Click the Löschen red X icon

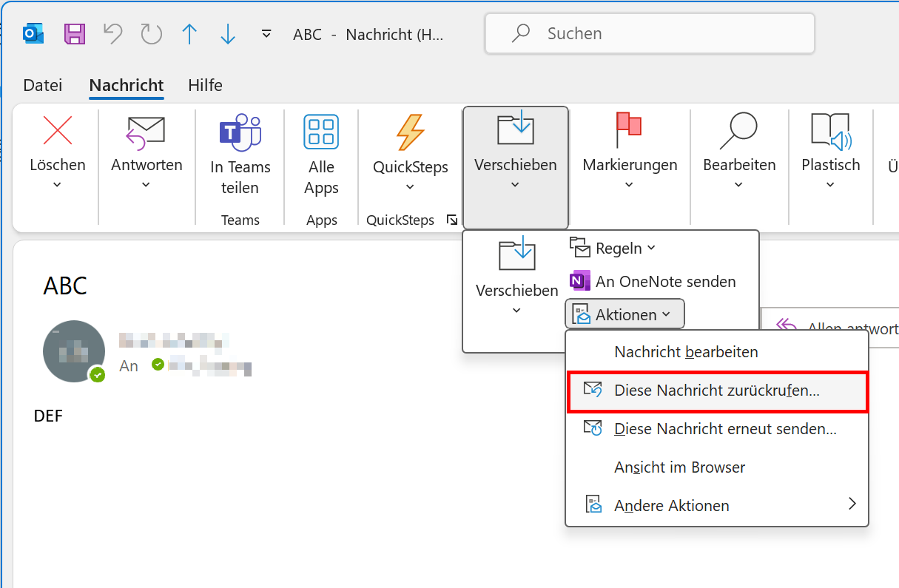58,132
